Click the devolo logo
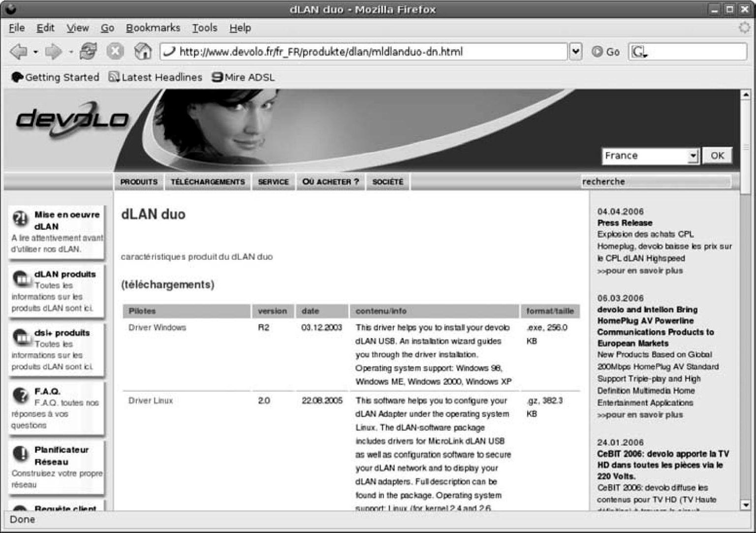 coord(72,120)
